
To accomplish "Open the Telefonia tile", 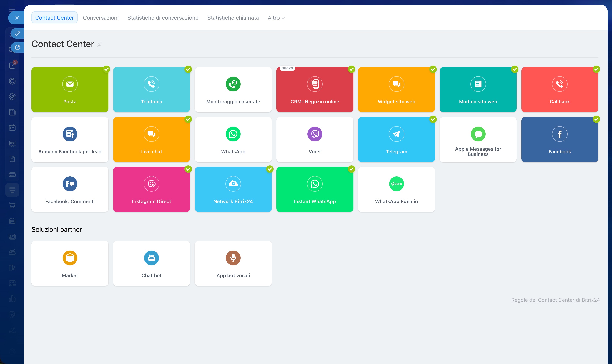I will coord(151,90).
